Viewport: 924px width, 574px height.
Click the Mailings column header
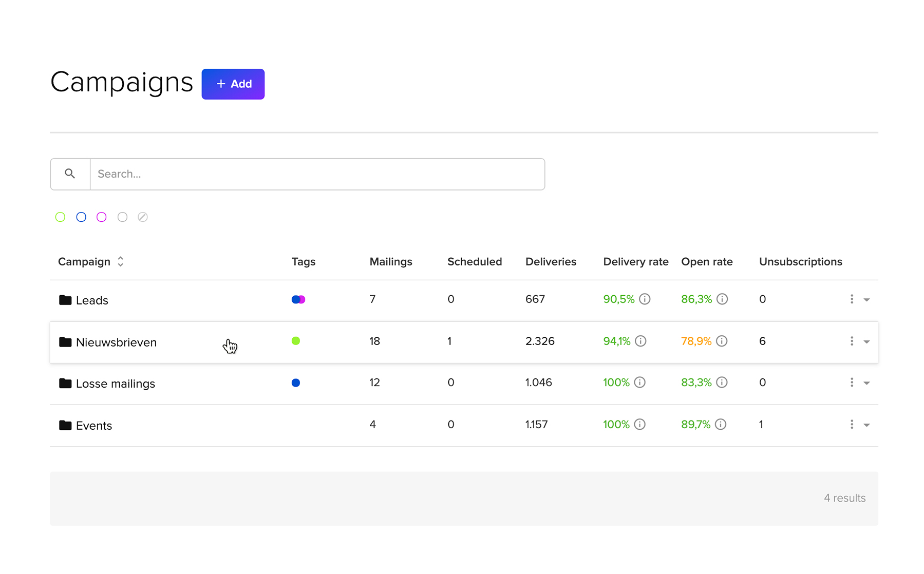click(x=391, y=262)
